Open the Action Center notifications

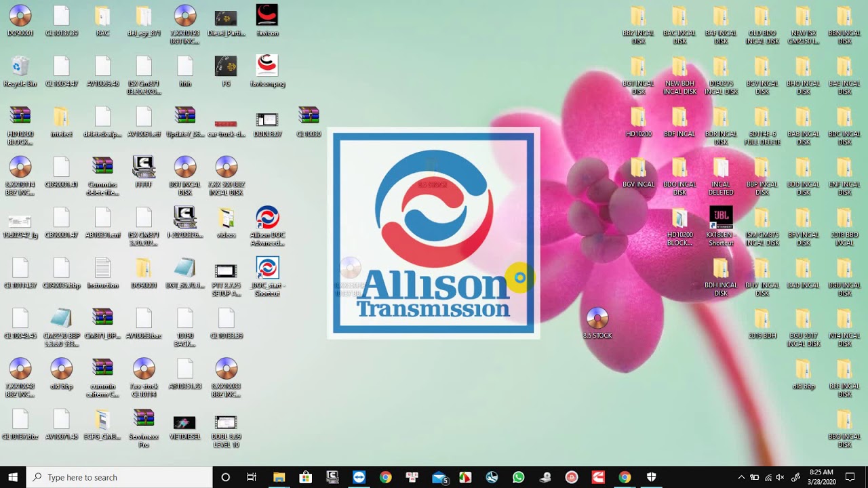coord(850,477)
